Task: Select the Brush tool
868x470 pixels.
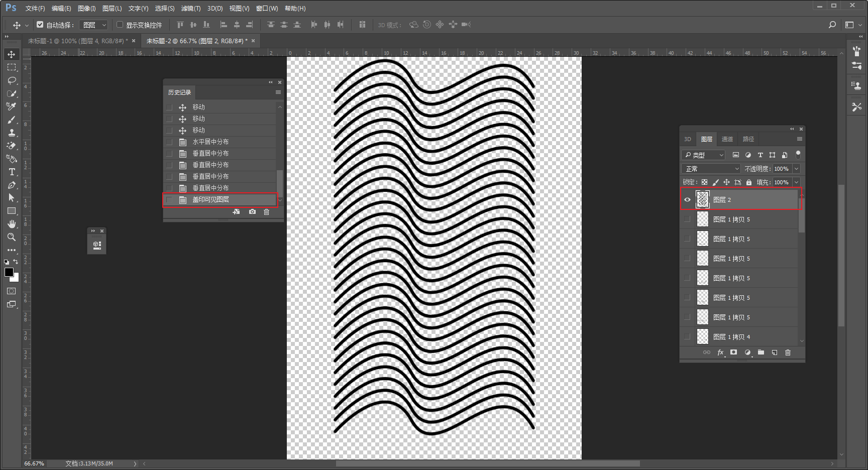Action: [x=12, y=120]
